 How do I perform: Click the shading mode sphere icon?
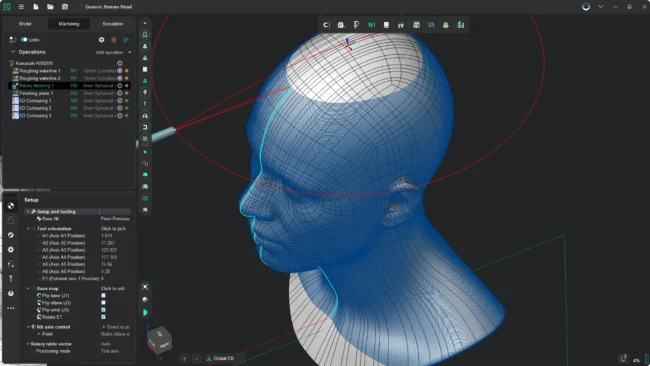tap(145, 299)
